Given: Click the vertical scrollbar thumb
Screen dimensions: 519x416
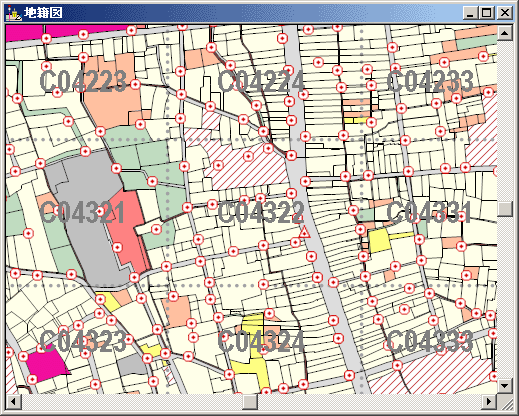Looking at the screenshot, I should pos(505,209).
